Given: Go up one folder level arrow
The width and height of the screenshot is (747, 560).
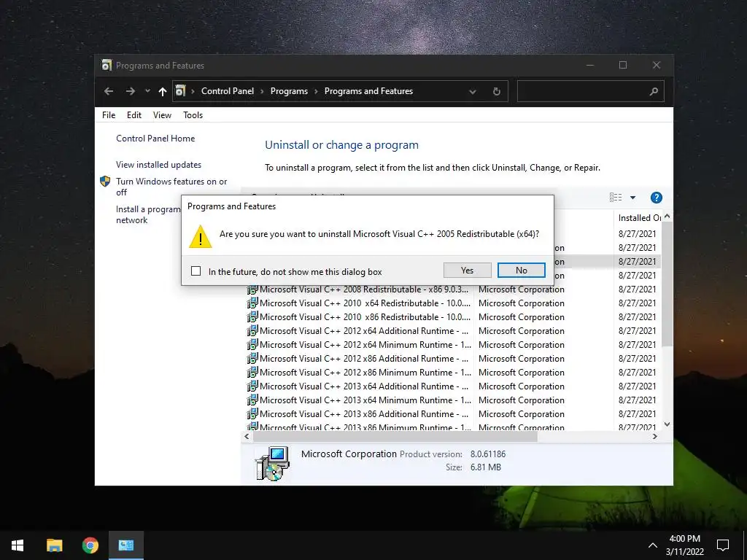Looking at the screenshot, I should pyautogui.click(x=163, y=91).
